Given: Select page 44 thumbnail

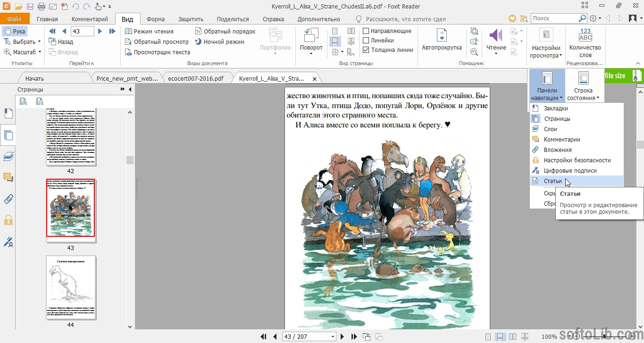Looking at the screenshot, I should [71, 287].
